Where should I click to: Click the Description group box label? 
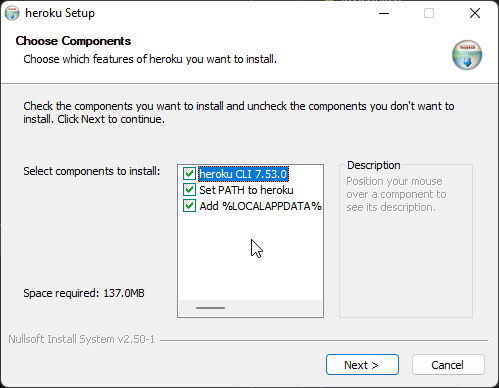point(374,165)
